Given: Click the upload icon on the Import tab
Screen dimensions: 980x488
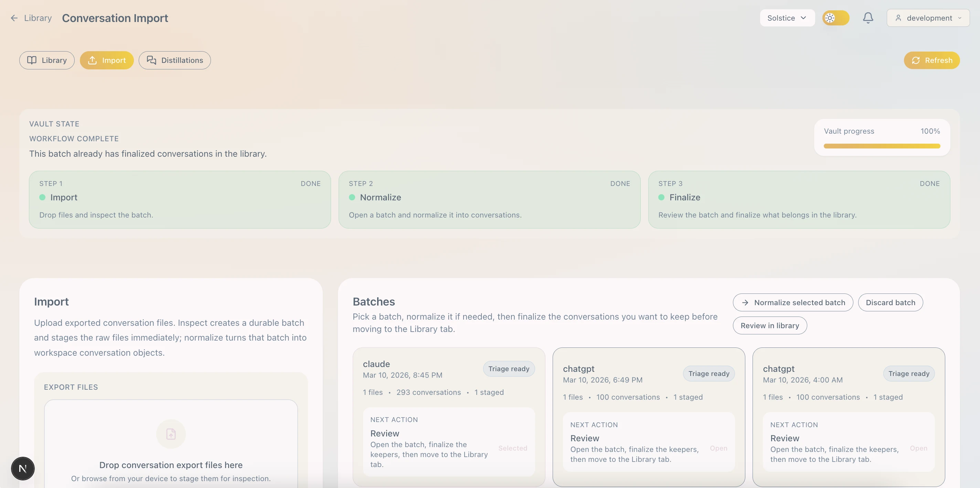Looking at the screenshot, I should click(x=93, y=60).
